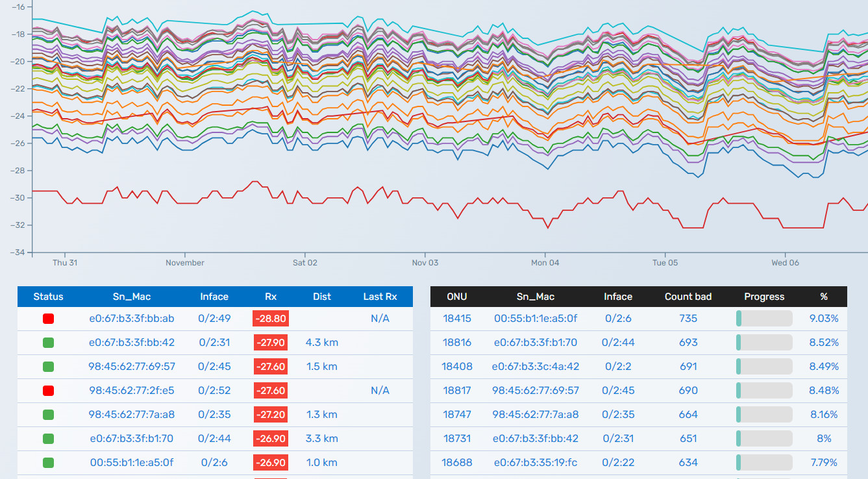Click interface 0/2:52

214,391
